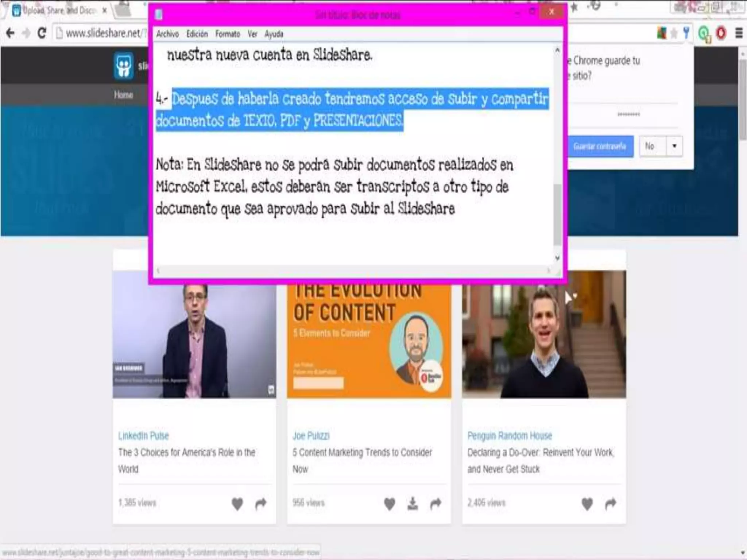Open the Edición menu

click(x=197, y=34)
